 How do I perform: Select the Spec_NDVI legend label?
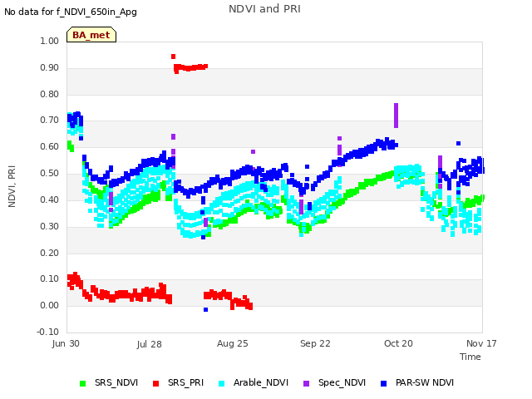(342, 382)
